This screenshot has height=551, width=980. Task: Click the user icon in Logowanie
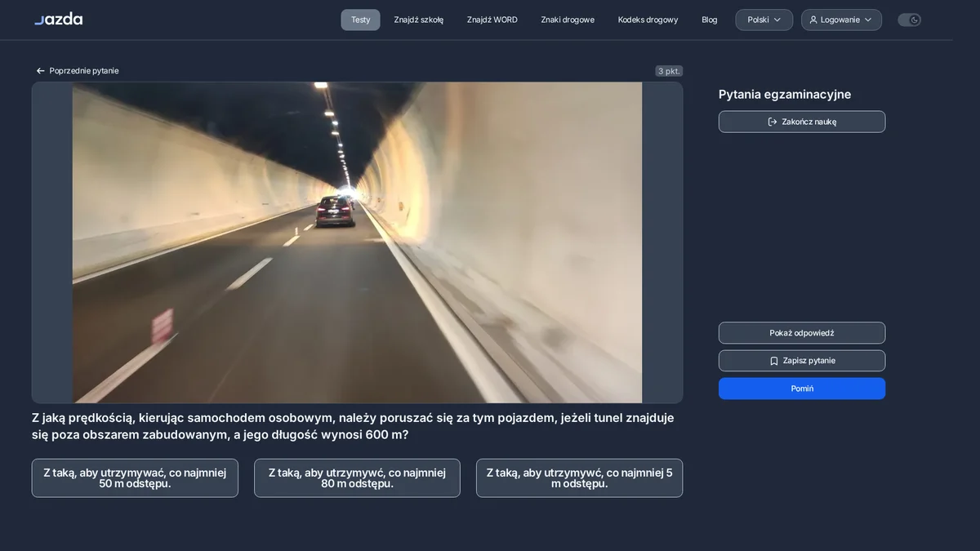coord(813,20)
